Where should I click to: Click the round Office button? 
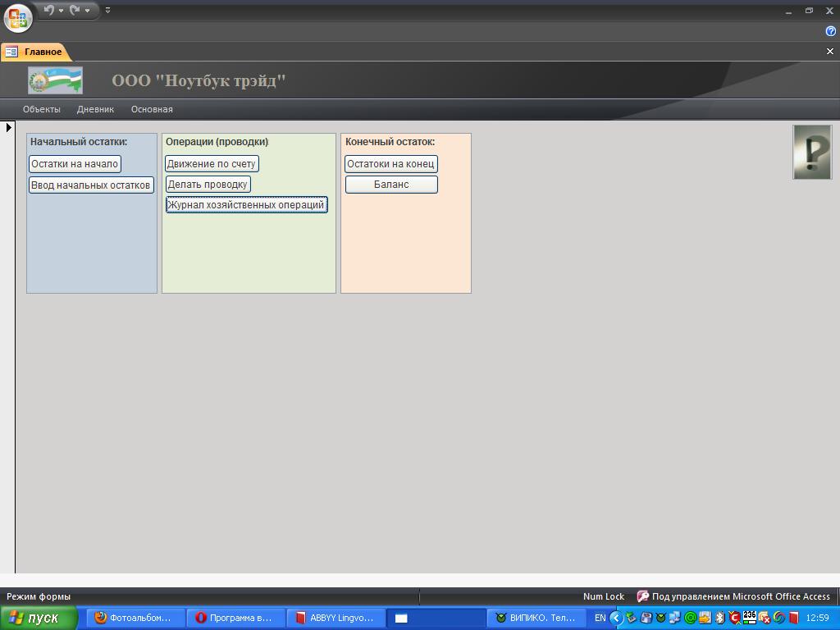pos(18,17)
